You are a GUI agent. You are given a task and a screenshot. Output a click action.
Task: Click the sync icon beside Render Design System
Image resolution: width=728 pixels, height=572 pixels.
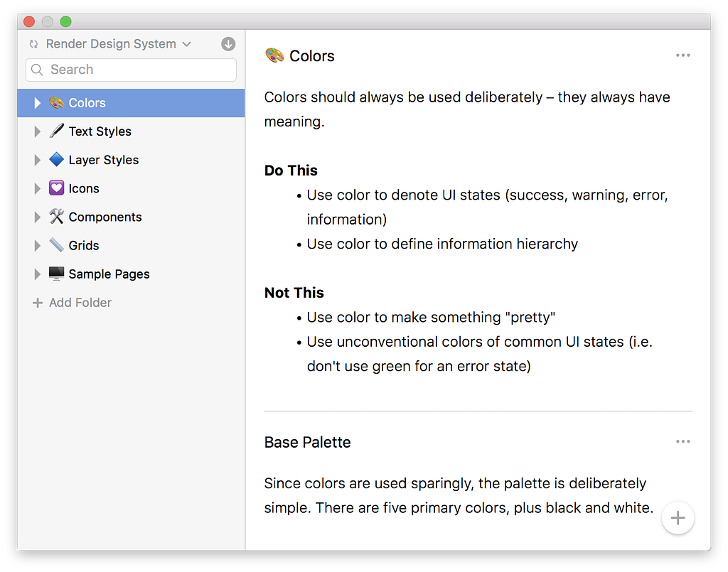pyautogui.click(x=33, y=44)
